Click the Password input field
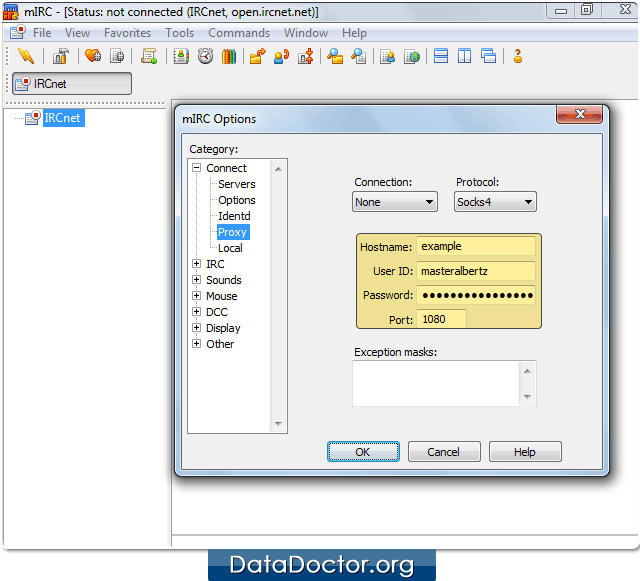The width and height of the screenshot is (640, 581). pyautogui.click(x=476, y=295)
